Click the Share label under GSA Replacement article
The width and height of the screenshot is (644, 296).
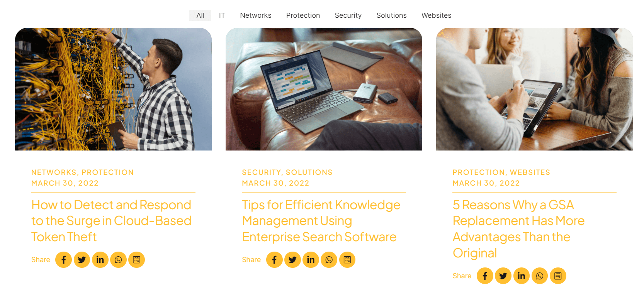[462, 276]
